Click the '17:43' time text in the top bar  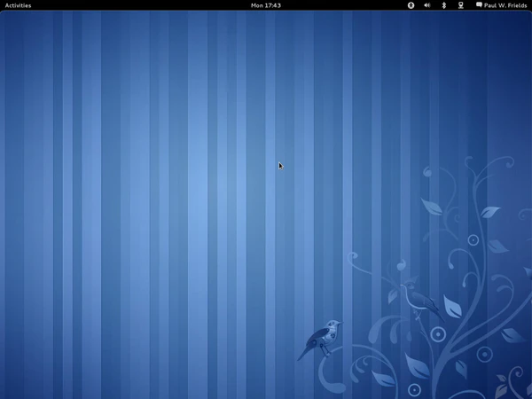click(x=273, y=5)
